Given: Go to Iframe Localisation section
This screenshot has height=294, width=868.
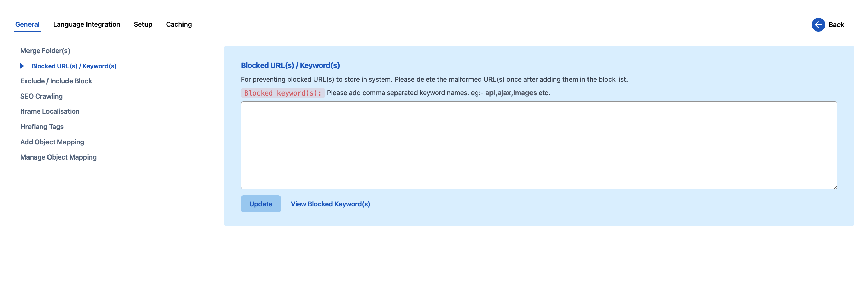Looking at the screenshot, I should [x=50, y=111].
